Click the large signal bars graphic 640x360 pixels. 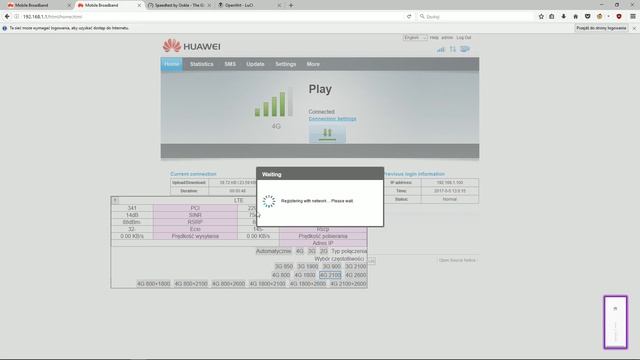273,102
